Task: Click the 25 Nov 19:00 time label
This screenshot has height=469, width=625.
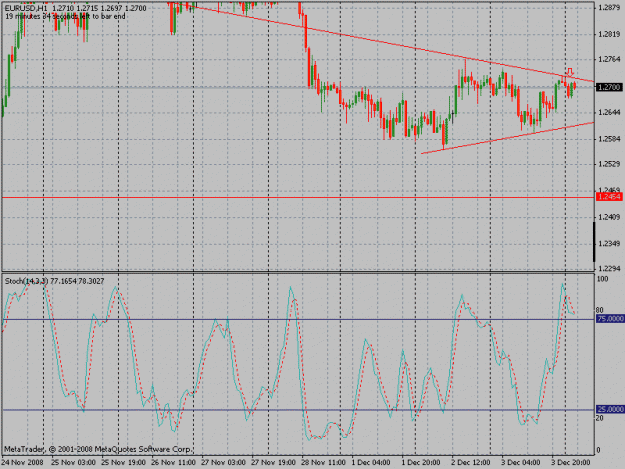Action: pyautogui.click(x=124, y=462)
